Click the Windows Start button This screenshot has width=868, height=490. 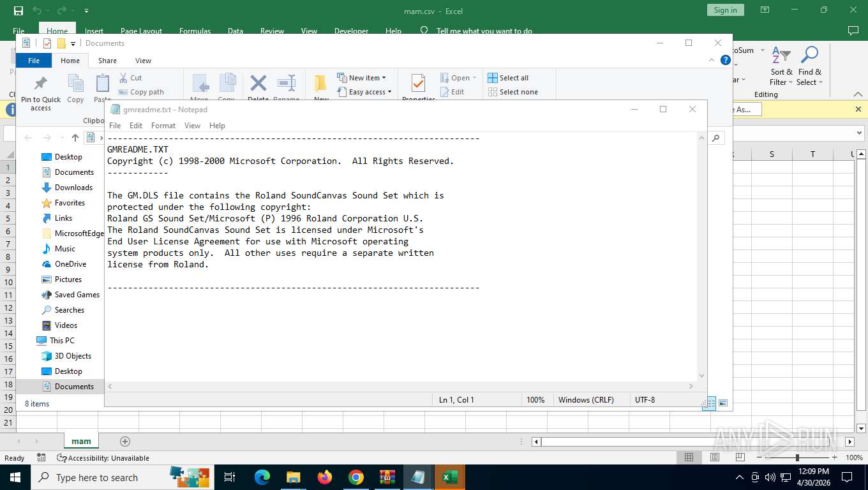pos(15,477)
